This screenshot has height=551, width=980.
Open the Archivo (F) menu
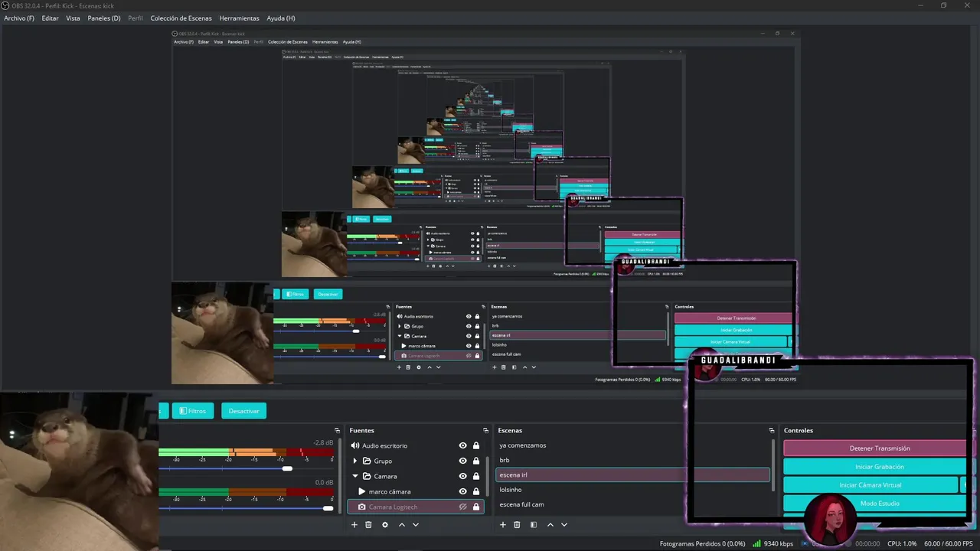coord(19,18)
